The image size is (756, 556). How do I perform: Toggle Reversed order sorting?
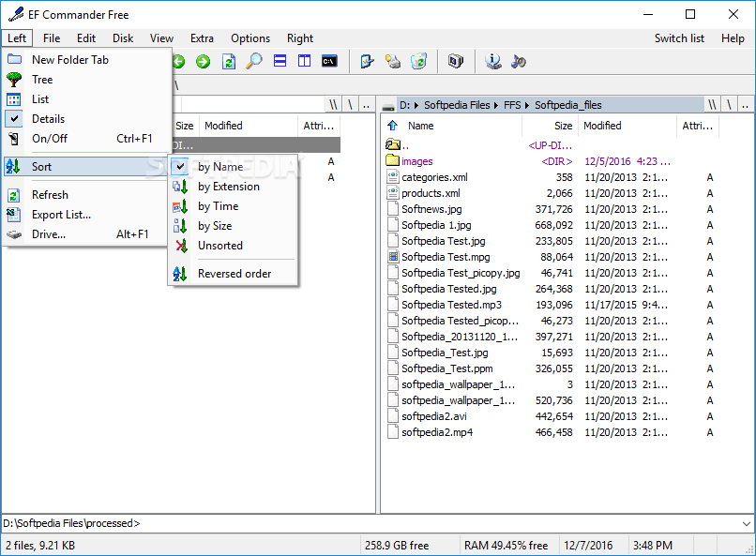[x=233, y=274]
